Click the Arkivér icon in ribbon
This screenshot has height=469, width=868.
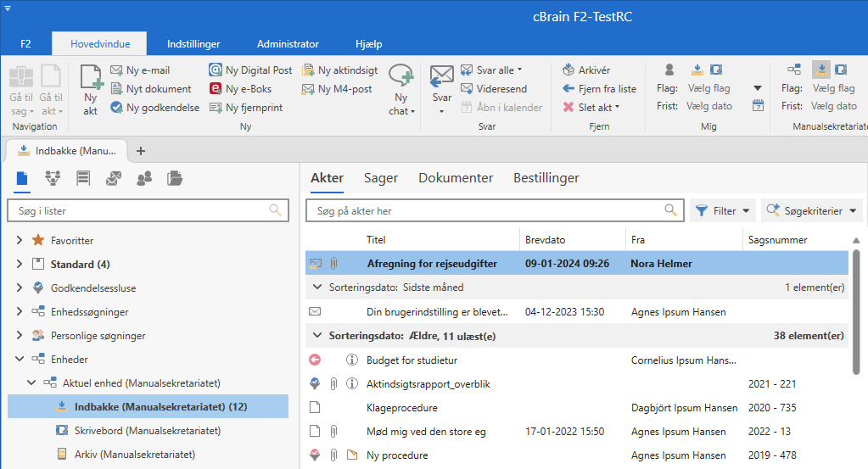568,70
